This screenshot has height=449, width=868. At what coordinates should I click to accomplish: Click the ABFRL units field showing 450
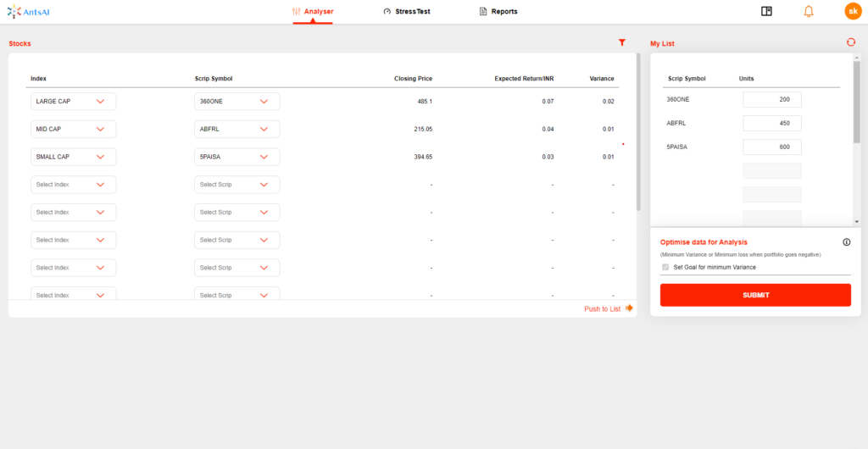772,124
